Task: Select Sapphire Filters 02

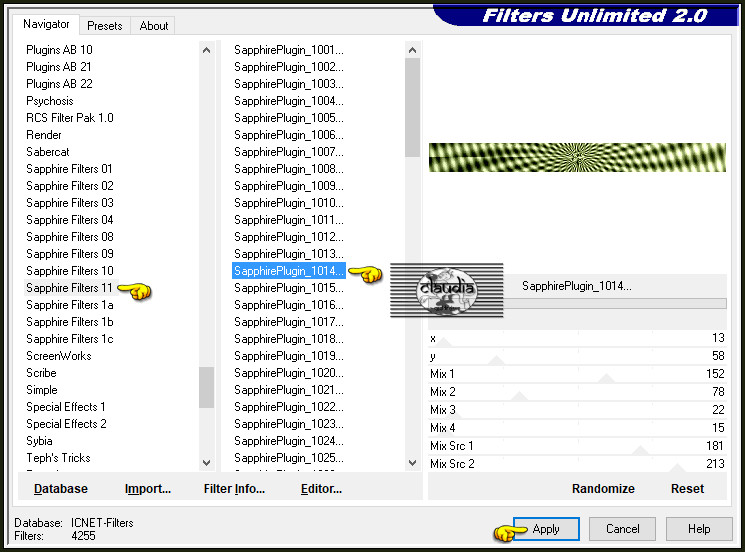Action: pos(70,186)
